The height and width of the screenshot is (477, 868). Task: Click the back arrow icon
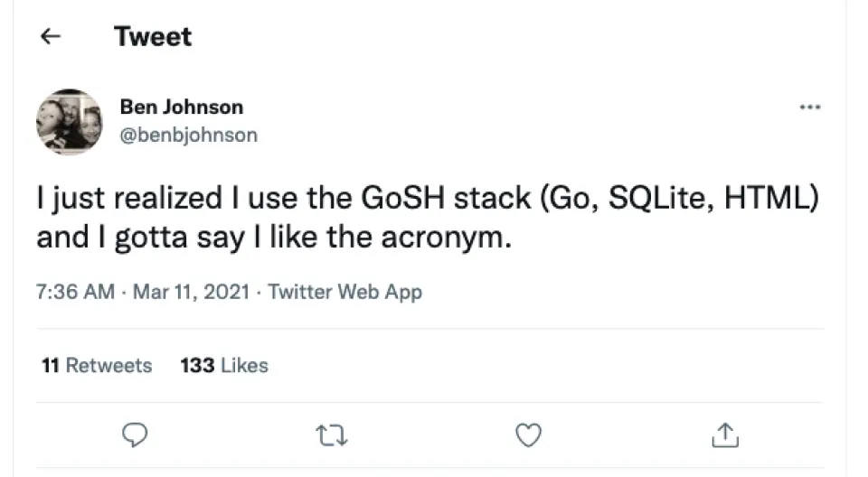pos(52,37)
